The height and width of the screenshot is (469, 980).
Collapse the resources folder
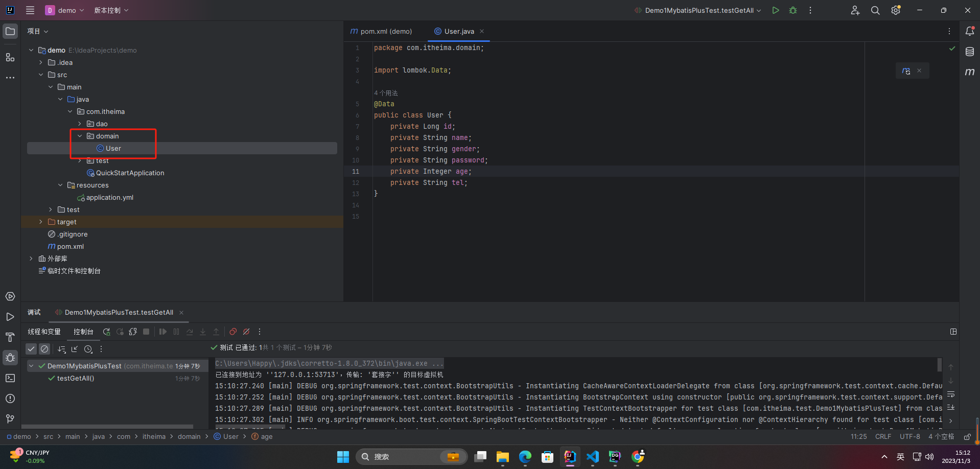[x=60, y=185]
